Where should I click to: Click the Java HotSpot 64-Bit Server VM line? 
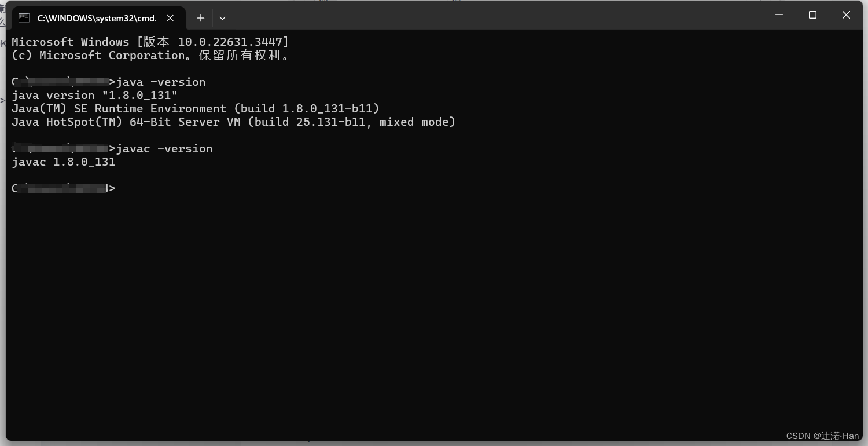(233, 122)
